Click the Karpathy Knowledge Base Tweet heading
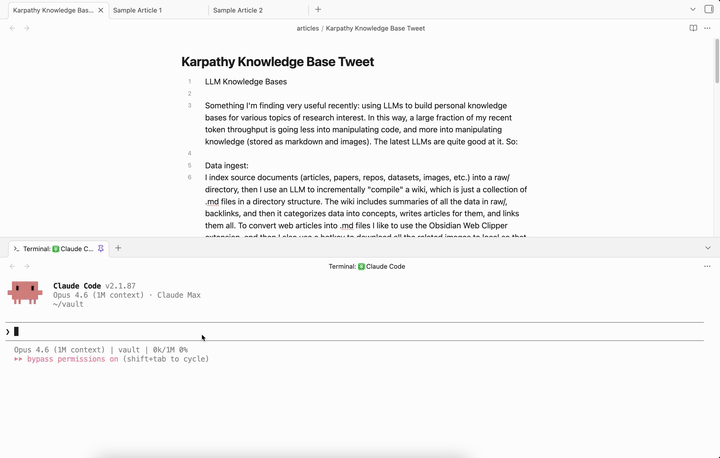This screenshot has width=720, height=458. pos(277,62)
